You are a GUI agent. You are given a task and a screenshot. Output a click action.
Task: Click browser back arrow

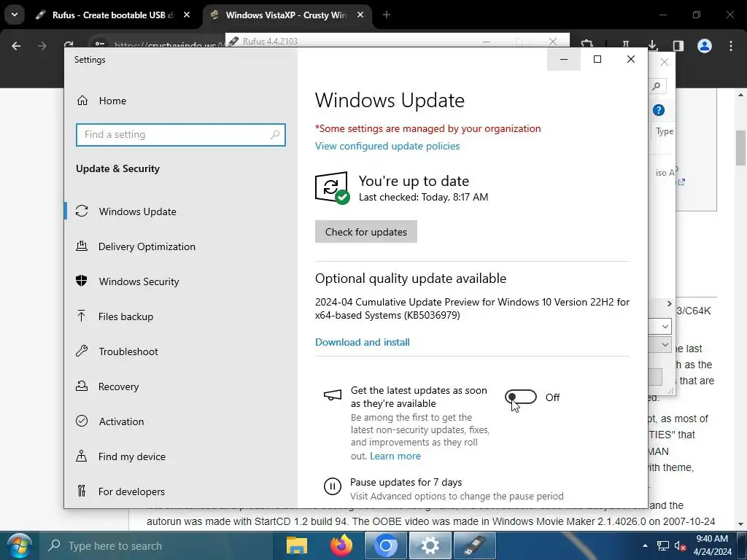(16, 46)
